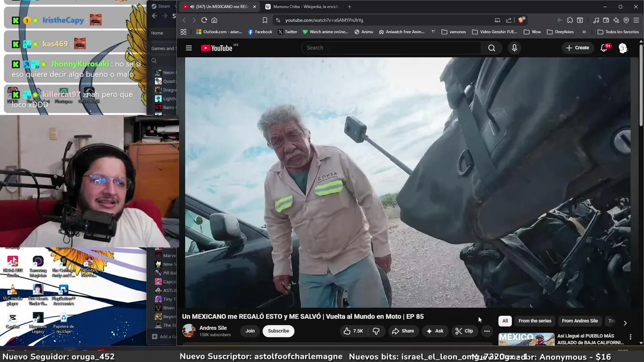
Task: Open Samsung Magician desktop shortcut
Action: click(38, 266)
